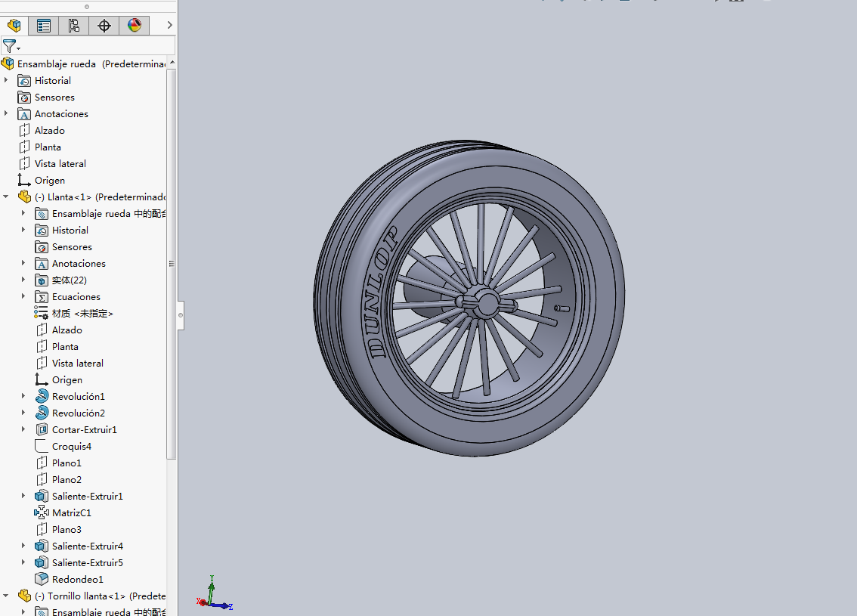Collapse the side panel via the edge handle
Image resolution: width=857 pixels, height=616 pixels.
(x=181, y=315)
